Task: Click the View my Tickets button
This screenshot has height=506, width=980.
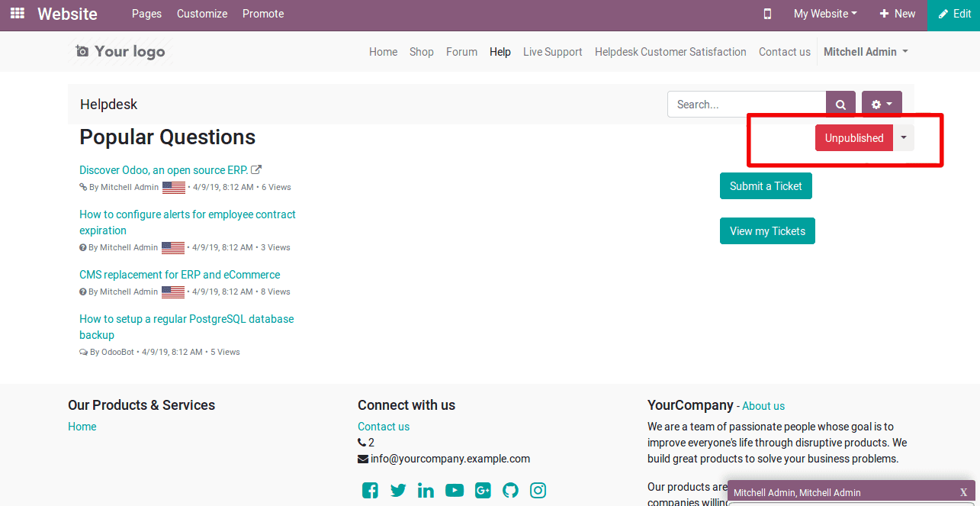Action: (767, 231)
